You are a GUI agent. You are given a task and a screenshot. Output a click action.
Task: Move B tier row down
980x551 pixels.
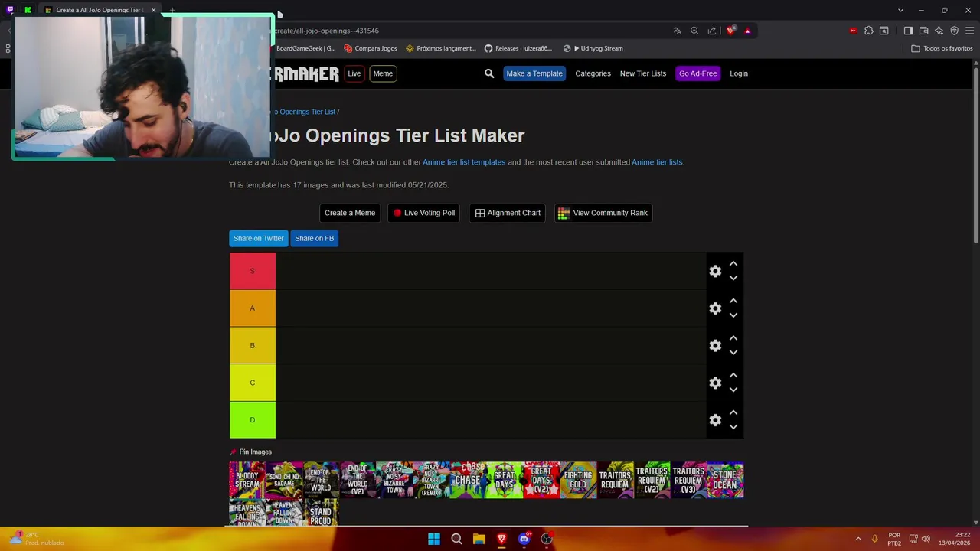(733, 352)
